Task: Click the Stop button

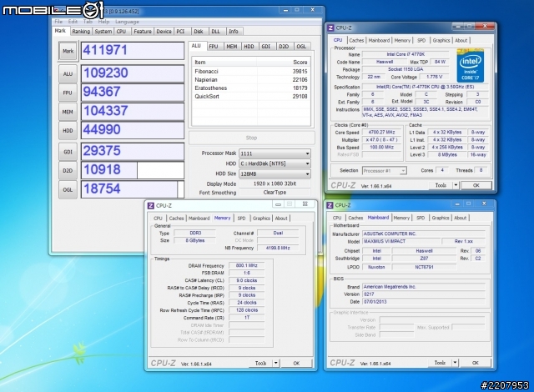Action: (251, 138)
